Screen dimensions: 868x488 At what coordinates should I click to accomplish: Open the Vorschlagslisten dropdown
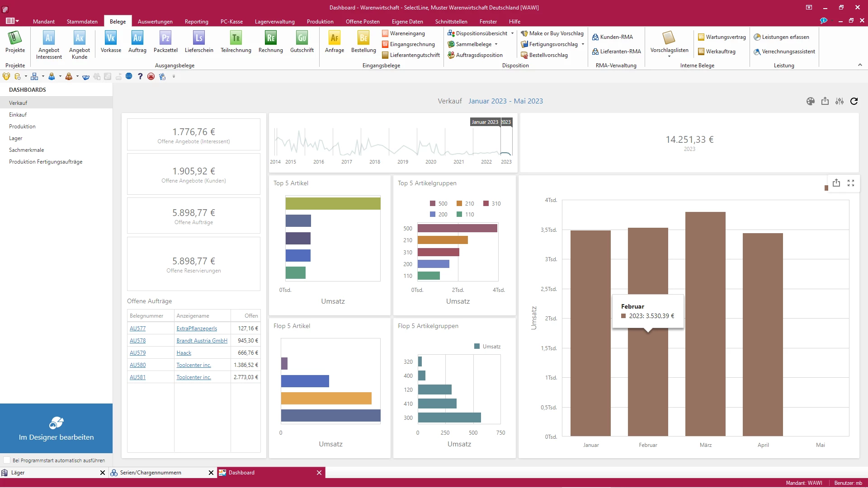669,44
